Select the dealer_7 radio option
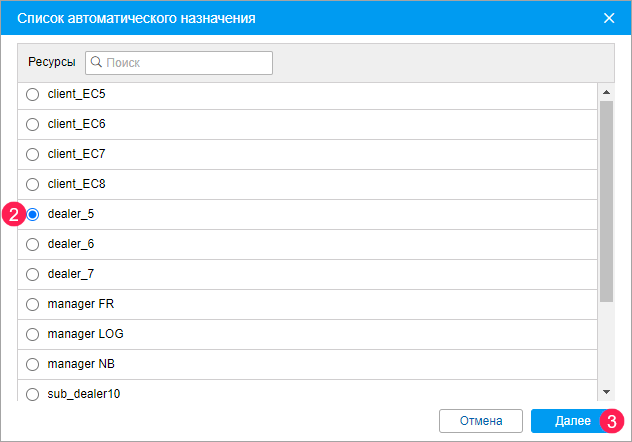The image size is (632, 442). 32,274
